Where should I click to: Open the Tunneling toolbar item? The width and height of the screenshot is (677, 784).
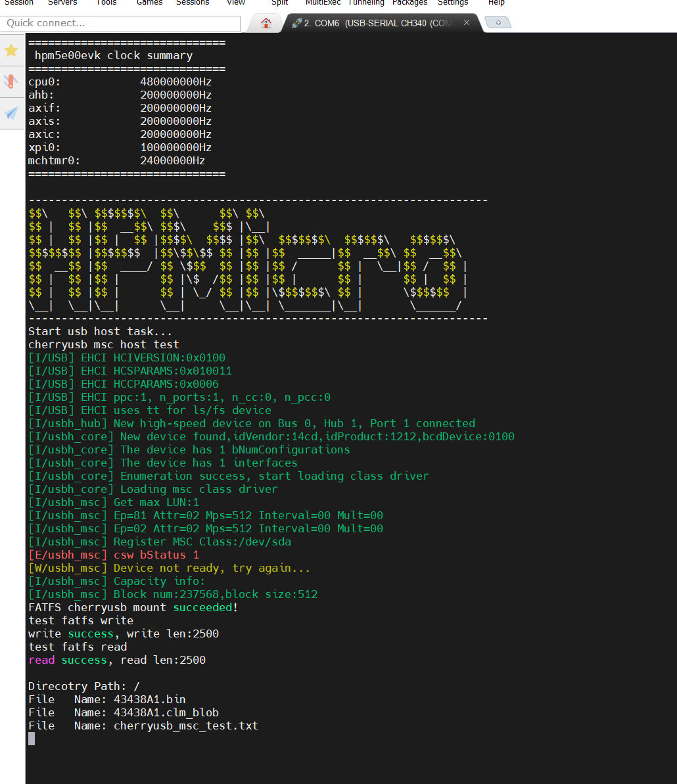click(x=367, y=3)
